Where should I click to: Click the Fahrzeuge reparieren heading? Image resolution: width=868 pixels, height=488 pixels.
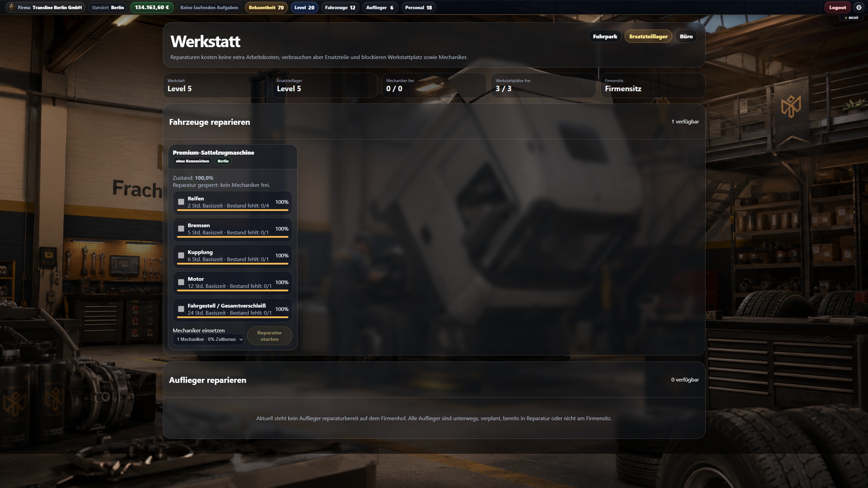click(x=210, y=122)
